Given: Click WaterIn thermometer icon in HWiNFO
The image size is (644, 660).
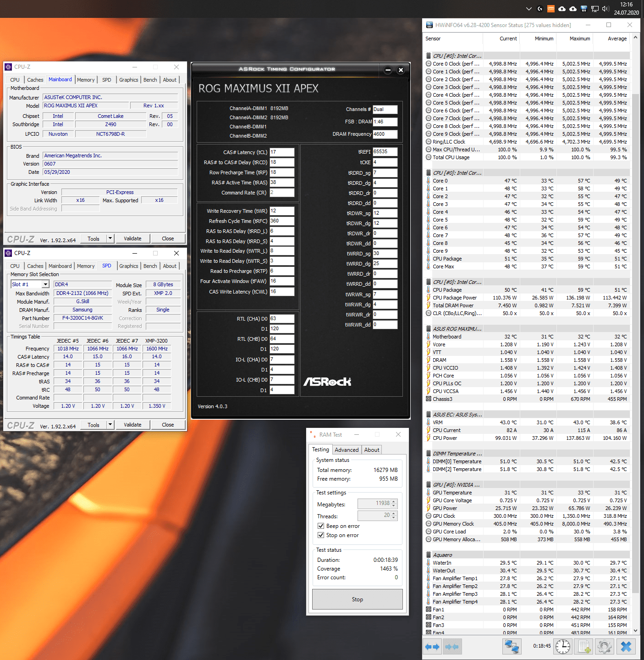Looking at the screenshot, I should coord(429,563).
